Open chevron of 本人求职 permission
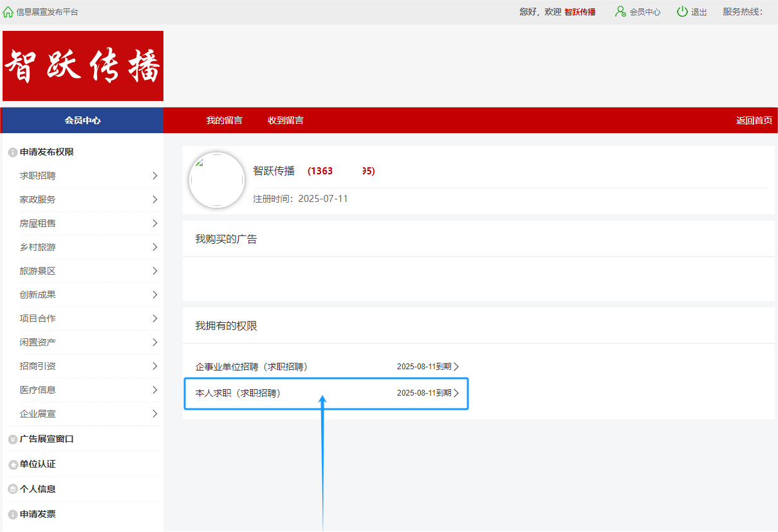Viewport: 778px width, 532px height. coord(456,393)
